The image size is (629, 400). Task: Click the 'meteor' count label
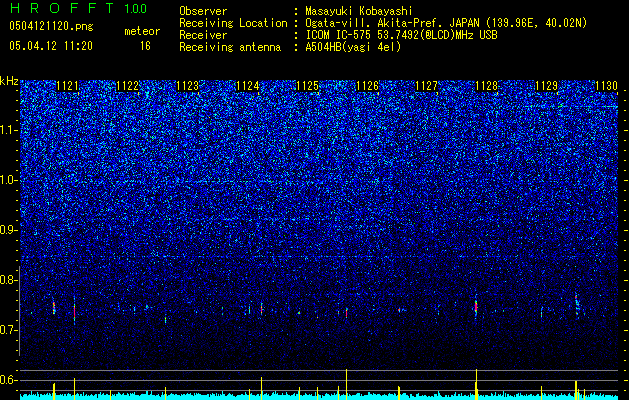tap(142, 31)
